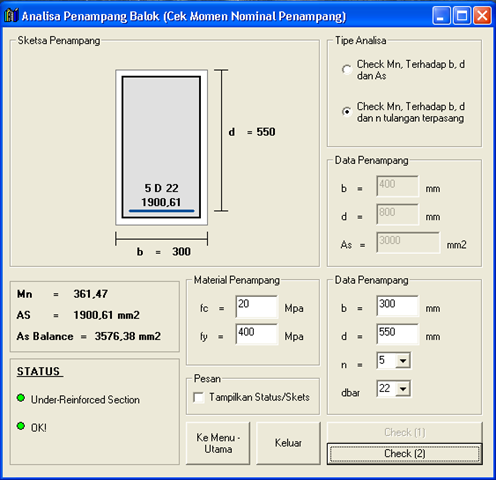Image resolution: width=496 pixels, height=480 pixels.
Task: Focus the d field with value 550
Action: (x=398, y=334)
